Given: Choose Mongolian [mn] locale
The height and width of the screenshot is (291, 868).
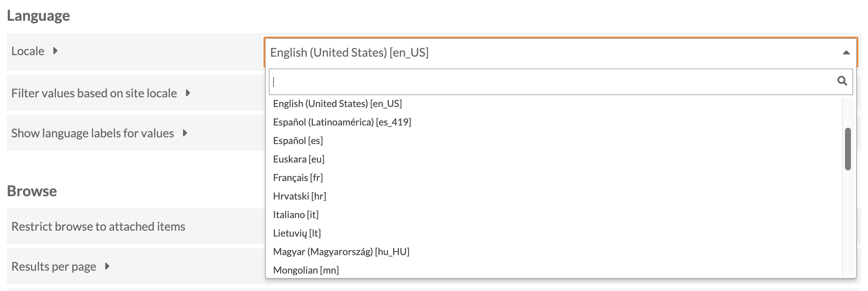Looking at the screenshot, I should pos(306,270).
